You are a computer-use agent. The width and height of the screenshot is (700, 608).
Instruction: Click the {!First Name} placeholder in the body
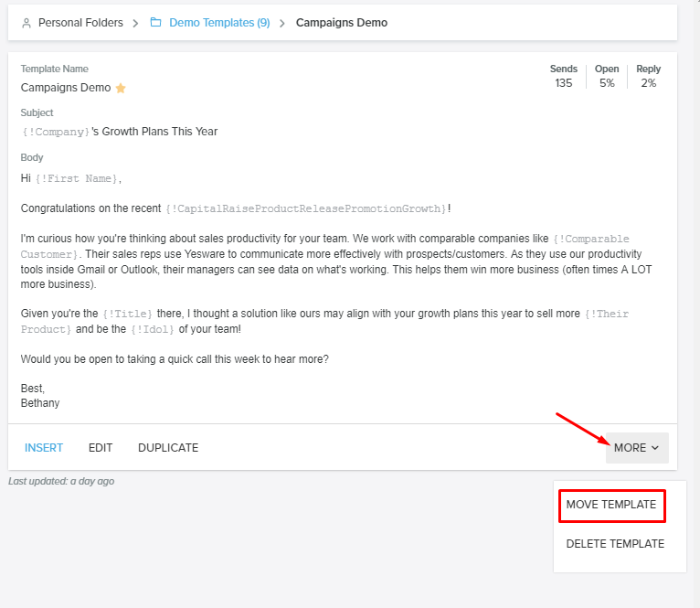76,179
